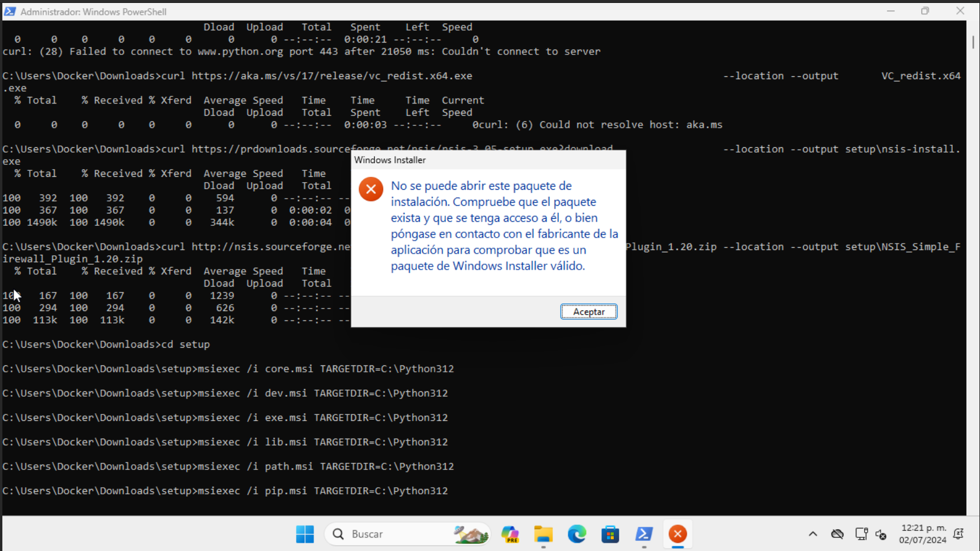Viewport: 980px width, 551px height.
Task: Click the red error icon in the dialog
Action: (371, 189)
